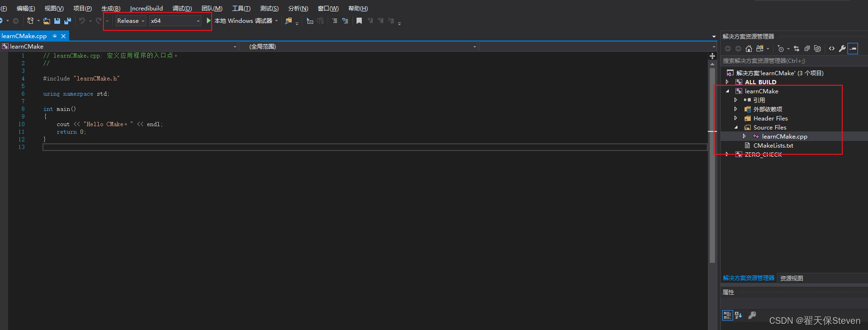Click the Home icon in Solution Explorer

(749, 49)
